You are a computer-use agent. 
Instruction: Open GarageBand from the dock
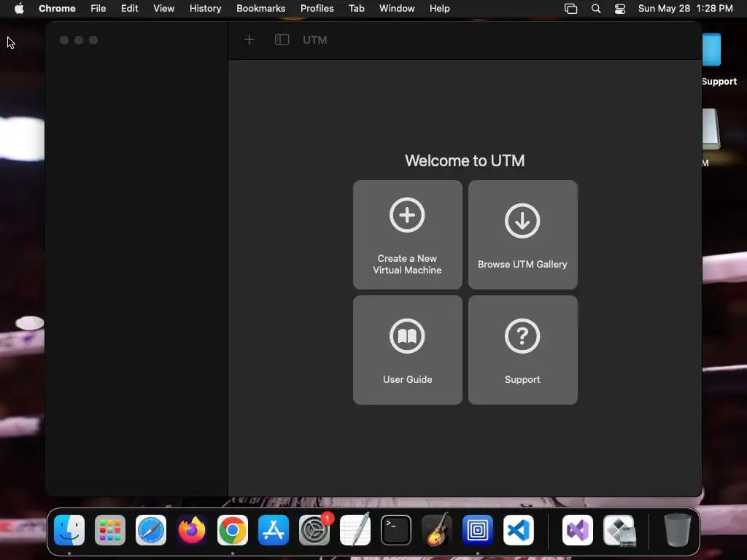(x=437, y=530)
